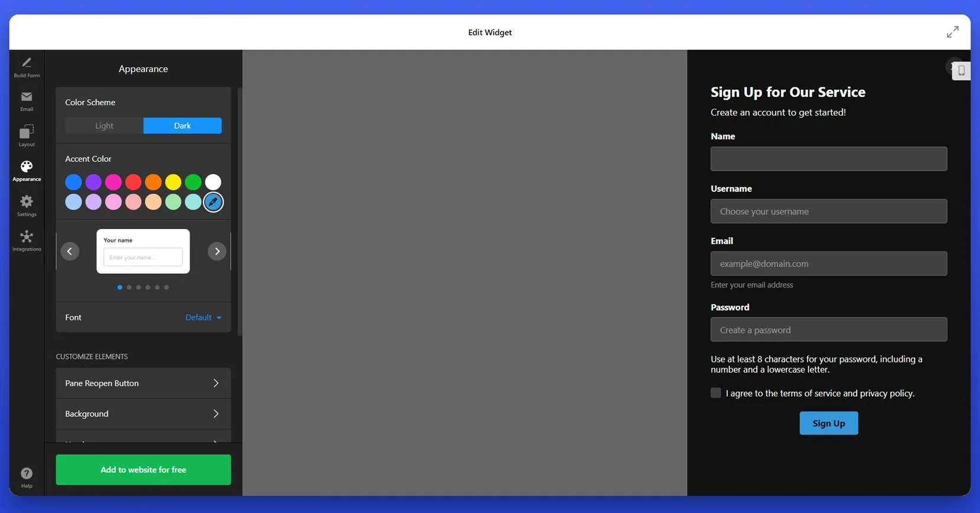Check the terms of service agreement box
Screen dimensions: 980x513
pos(716,393)
